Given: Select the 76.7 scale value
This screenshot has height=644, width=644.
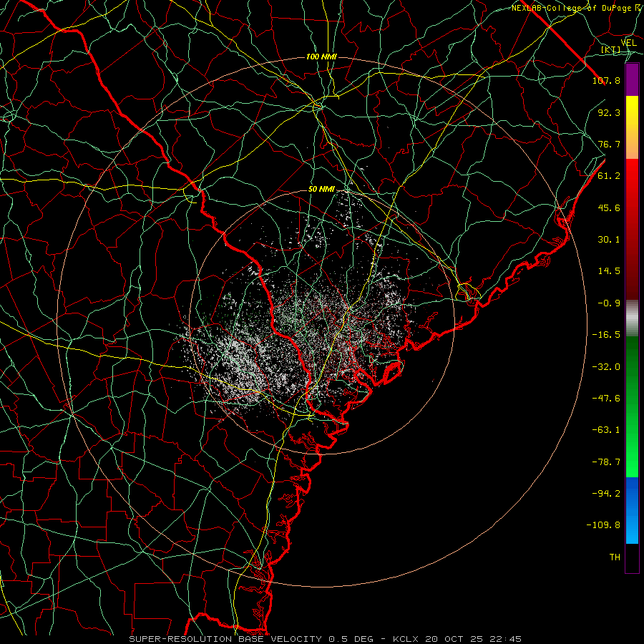Looking at the screenshot, I should 609,144.
